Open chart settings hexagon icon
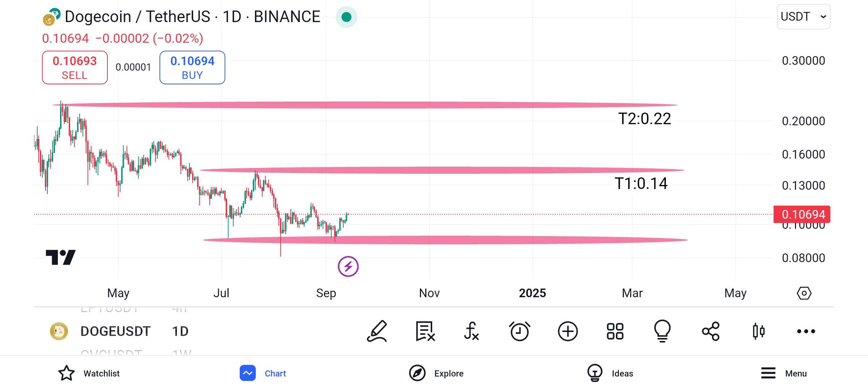The height and width of the screenshot is (391, 868). pos(804,293)
